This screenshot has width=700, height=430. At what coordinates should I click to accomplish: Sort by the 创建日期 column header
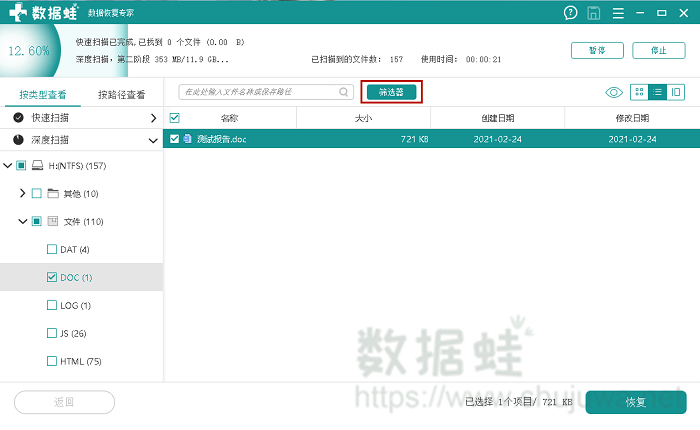pyautogui.click(x=498, y=118)
